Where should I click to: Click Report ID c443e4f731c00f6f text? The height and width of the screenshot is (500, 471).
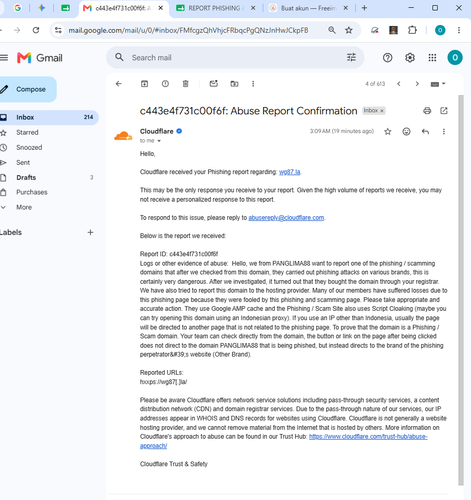coord(179,254)
